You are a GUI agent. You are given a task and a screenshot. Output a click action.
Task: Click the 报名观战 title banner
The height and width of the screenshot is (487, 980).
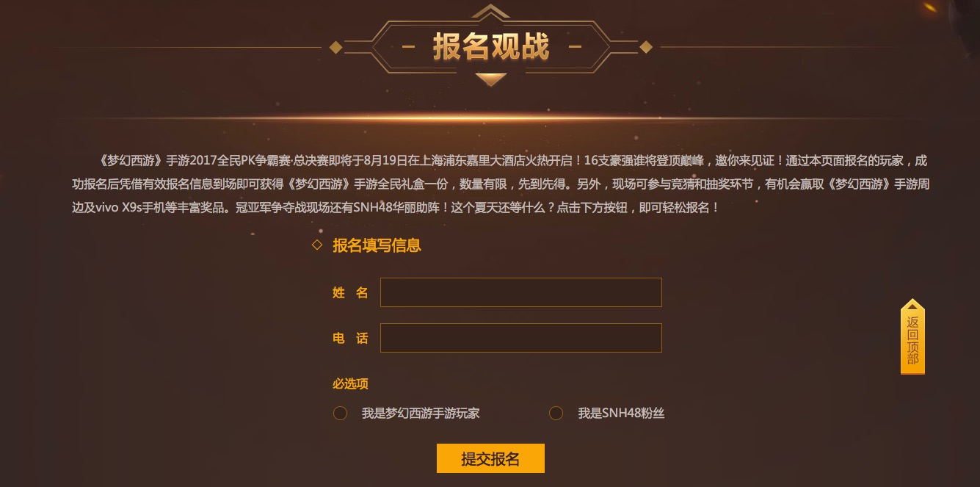490,47
